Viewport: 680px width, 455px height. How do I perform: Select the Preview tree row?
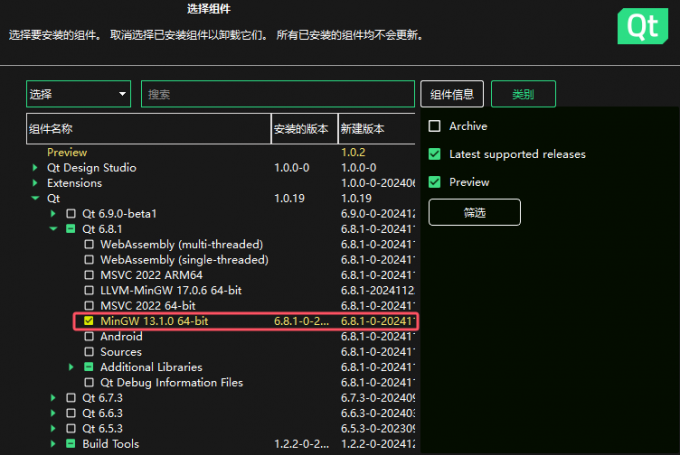pyautogui.click(x=221, y=152)
